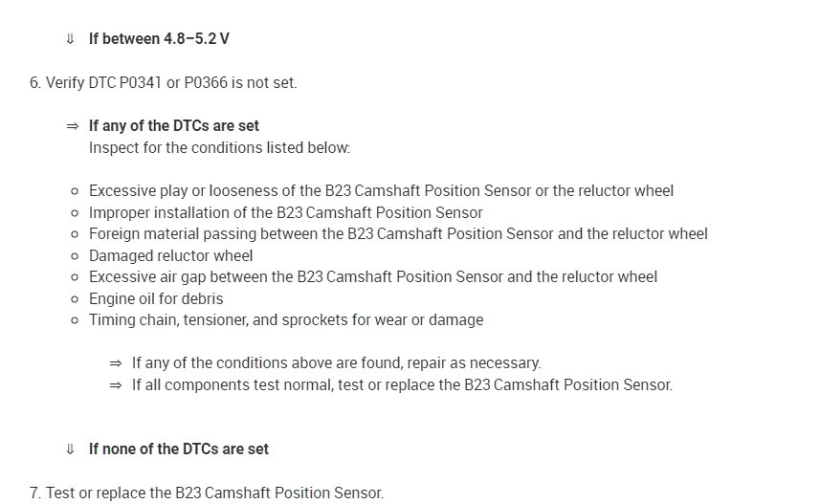The image size is (820, 504).
Task: Click the arrow before "If any of the conditions above"
Action: pos(116,363)
